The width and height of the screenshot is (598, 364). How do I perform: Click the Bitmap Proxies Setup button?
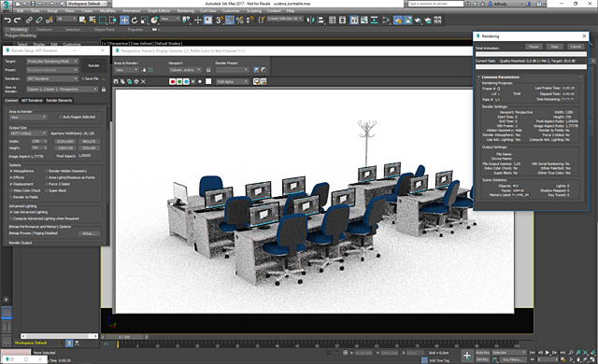click(x=89, y=233)
